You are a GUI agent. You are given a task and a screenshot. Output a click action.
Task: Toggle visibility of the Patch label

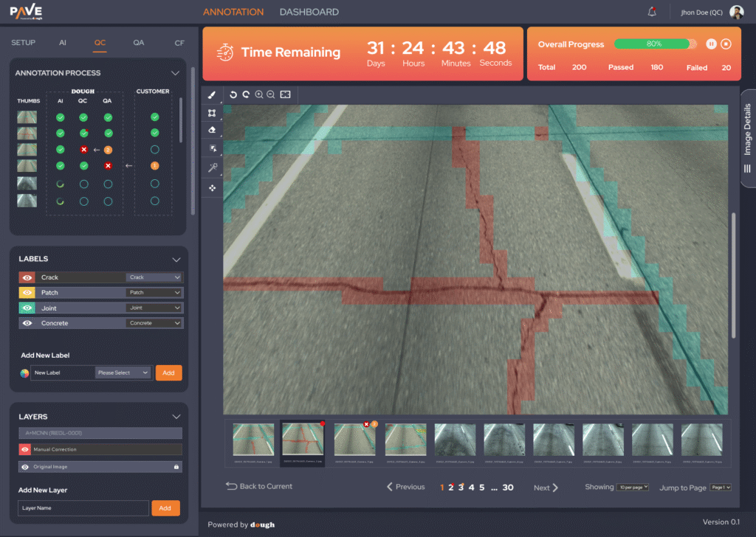(x=27, y=293)
